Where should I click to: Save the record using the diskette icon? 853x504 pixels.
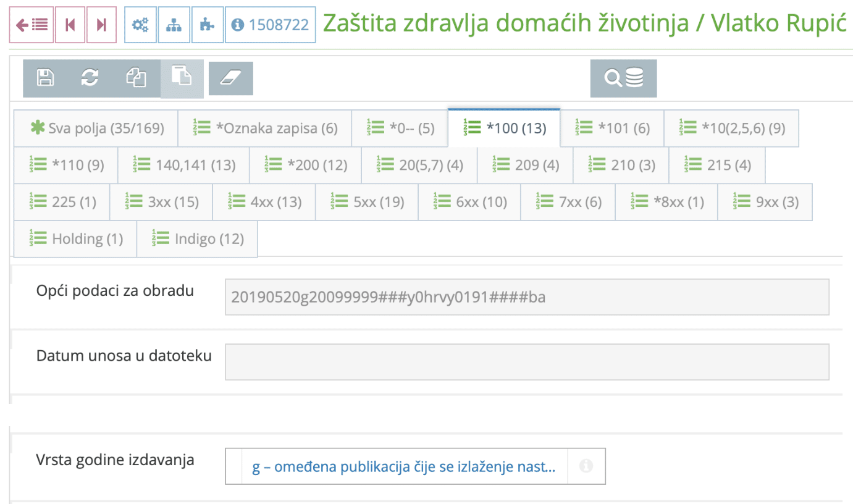coord(44,78)
